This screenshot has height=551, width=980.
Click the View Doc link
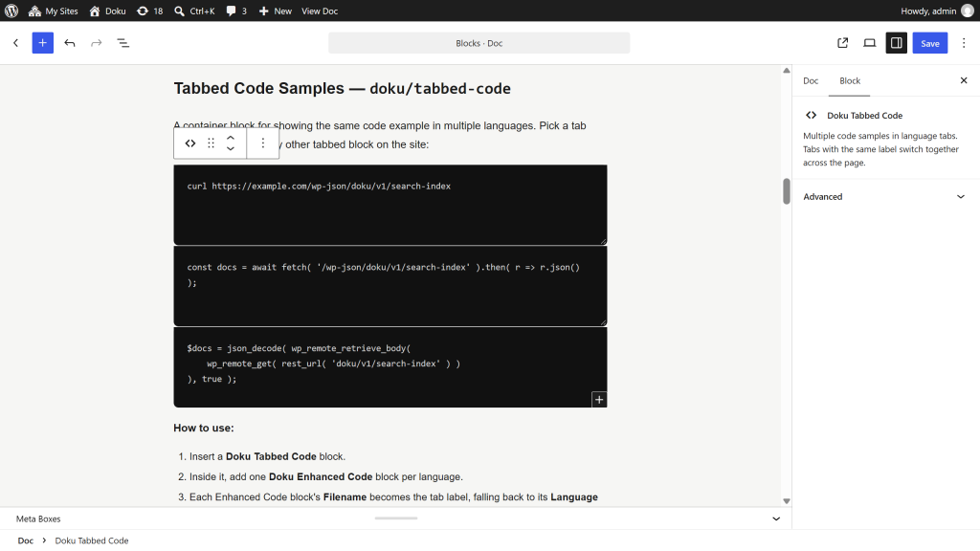pyautogui.click(x=320, y=11)
